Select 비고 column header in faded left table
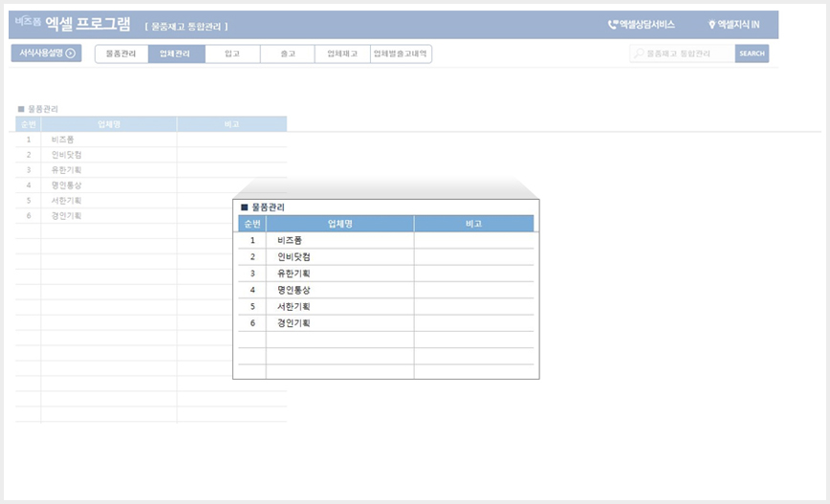830x504 pixels. click(x=231, y=124)
